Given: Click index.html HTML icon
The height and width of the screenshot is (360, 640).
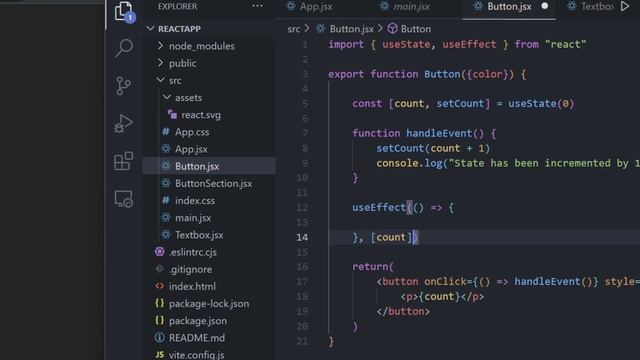Looking at the screenshot, I should point(160,286).
